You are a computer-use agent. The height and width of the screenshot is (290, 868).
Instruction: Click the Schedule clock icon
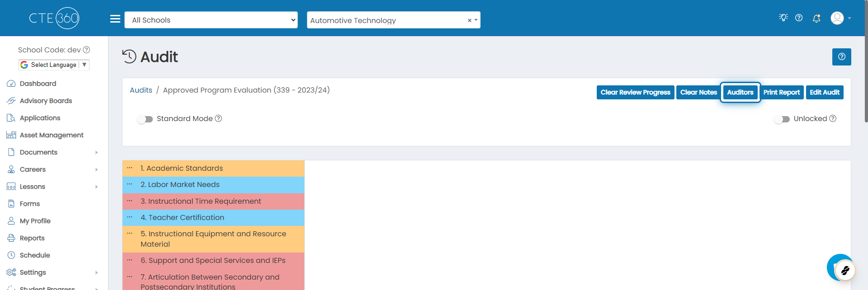[x=11, y=255]
